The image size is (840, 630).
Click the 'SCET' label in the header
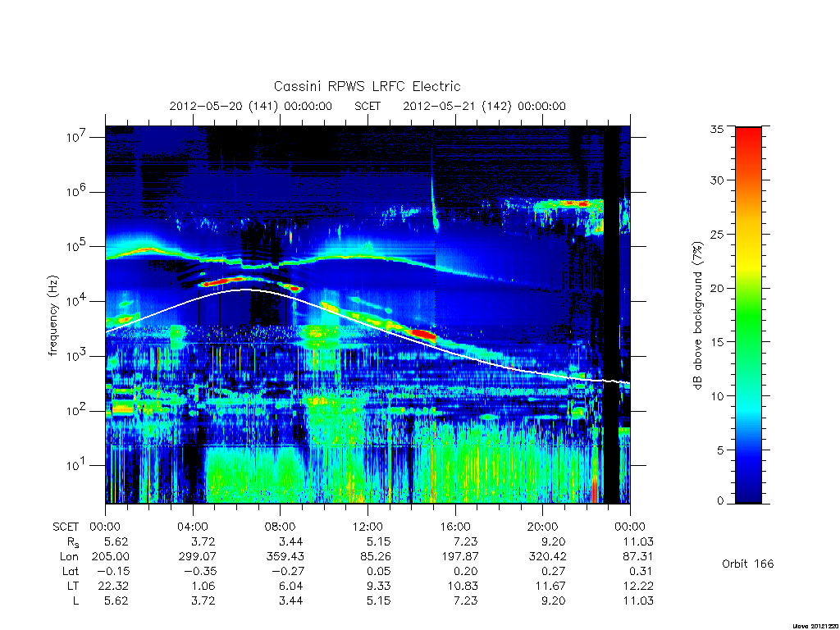coord(367,106)
